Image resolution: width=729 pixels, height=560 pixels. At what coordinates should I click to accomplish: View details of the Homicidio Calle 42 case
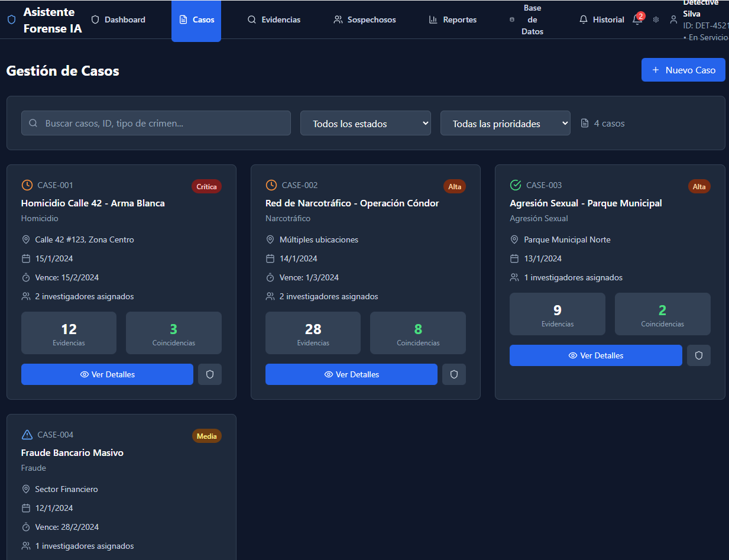(x=107, y=374)
